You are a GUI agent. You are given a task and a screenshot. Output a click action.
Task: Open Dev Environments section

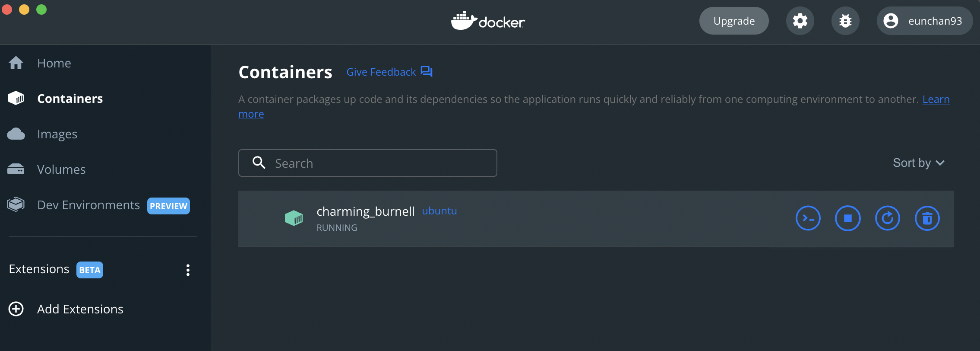[x=89, y=205]
